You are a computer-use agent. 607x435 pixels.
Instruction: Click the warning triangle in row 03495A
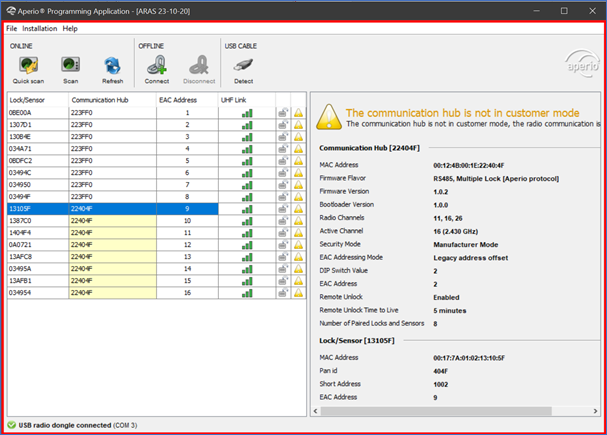coord(298,269)
